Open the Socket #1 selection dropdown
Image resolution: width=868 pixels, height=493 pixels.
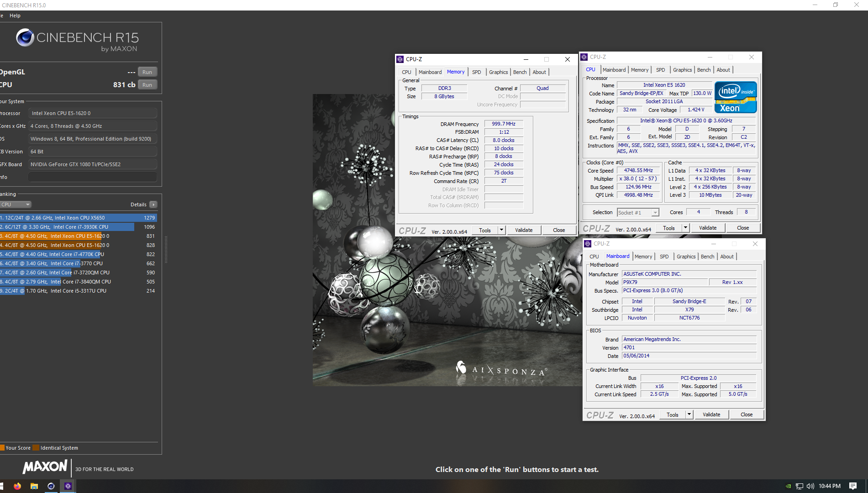coord(638,213)
